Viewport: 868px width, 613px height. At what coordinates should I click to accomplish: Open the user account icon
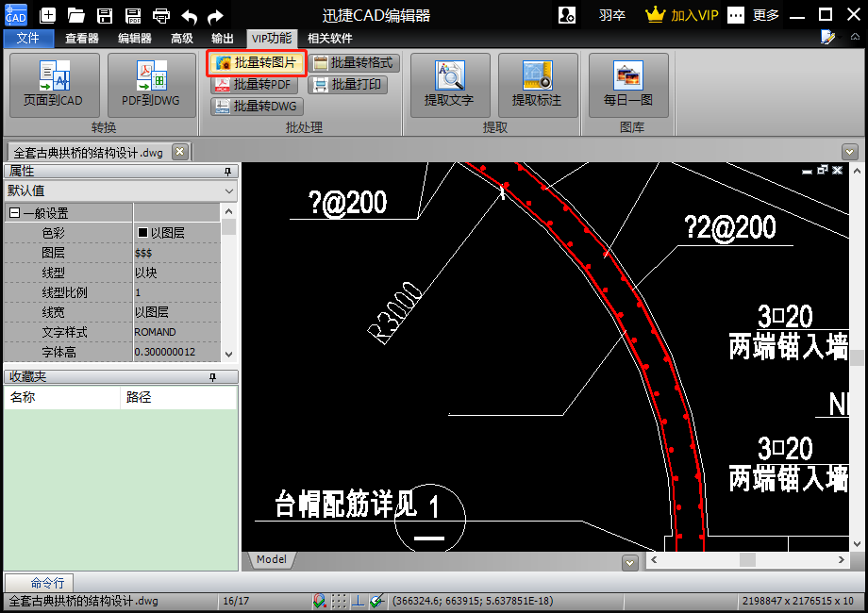[567, 15]
